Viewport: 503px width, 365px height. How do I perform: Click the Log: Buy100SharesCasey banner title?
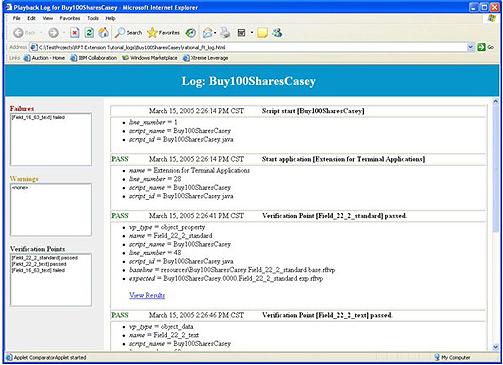pos(248,81)
